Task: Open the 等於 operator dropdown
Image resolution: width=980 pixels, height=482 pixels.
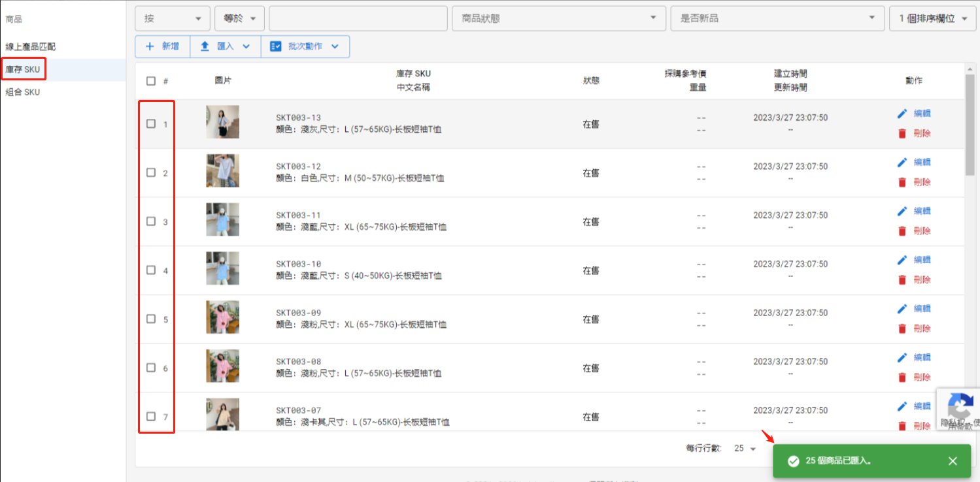Action: tap(239, 18)
